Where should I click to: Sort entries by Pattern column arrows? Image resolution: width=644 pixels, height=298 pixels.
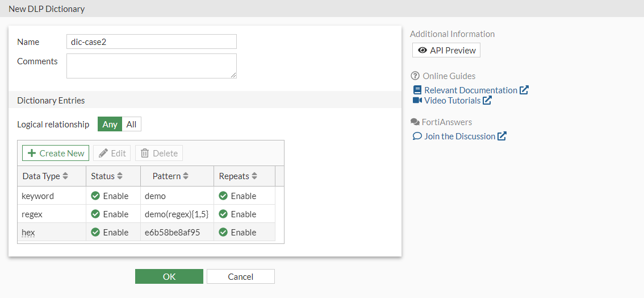tap(186, 176)
